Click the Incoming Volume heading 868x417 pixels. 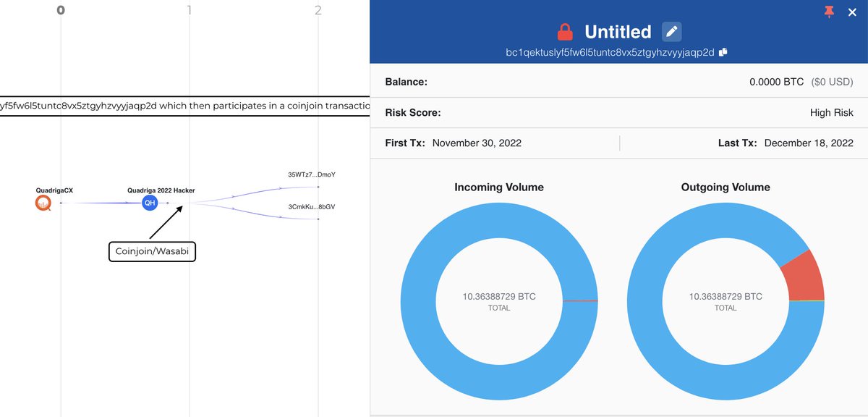499,187
